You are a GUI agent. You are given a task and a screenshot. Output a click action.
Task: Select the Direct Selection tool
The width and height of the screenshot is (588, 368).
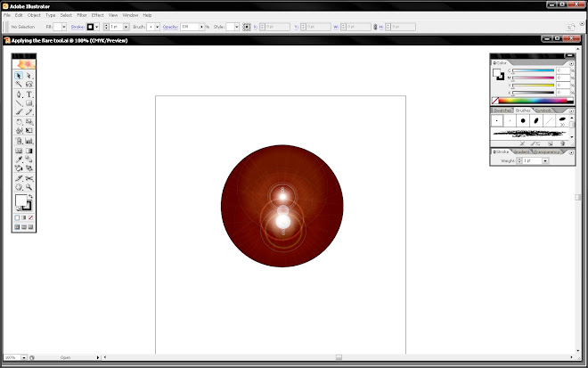[29, 76]
